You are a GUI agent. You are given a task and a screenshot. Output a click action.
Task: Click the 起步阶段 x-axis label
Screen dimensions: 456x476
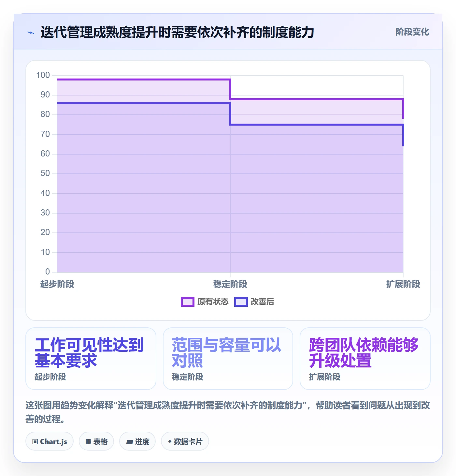[x=57, y=284]
